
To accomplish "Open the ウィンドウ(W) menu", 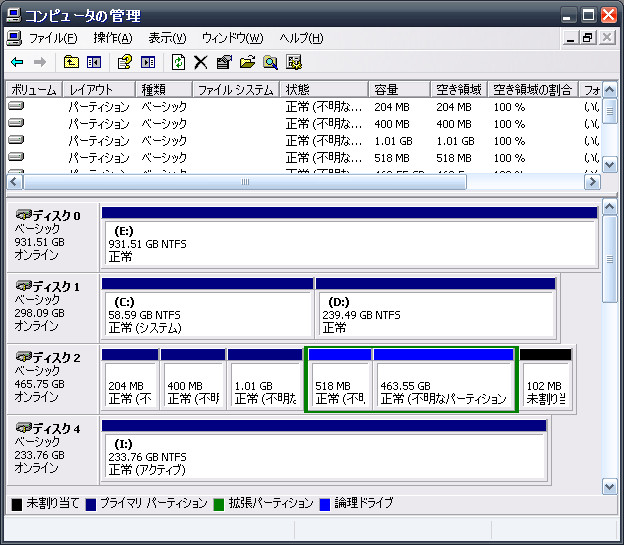I will 232,38.
